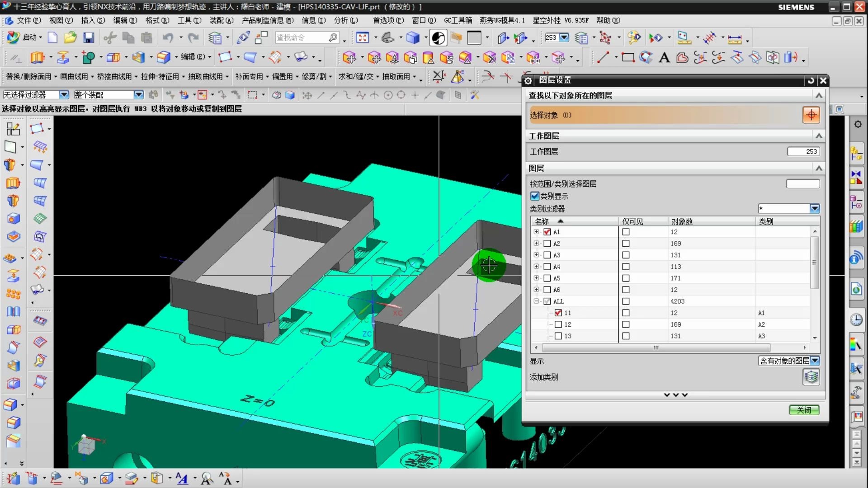Viewport: 868px width, 488px height.
Task: Click the Fit view icon
Action: tap(363, 38)
